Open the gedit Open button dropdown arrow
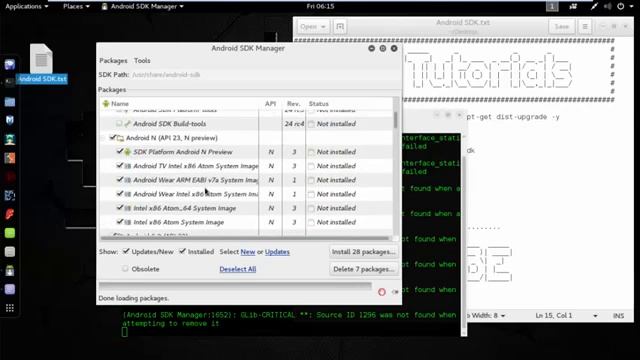The width and height of the screenshot is (640, 360). (323, 27)
